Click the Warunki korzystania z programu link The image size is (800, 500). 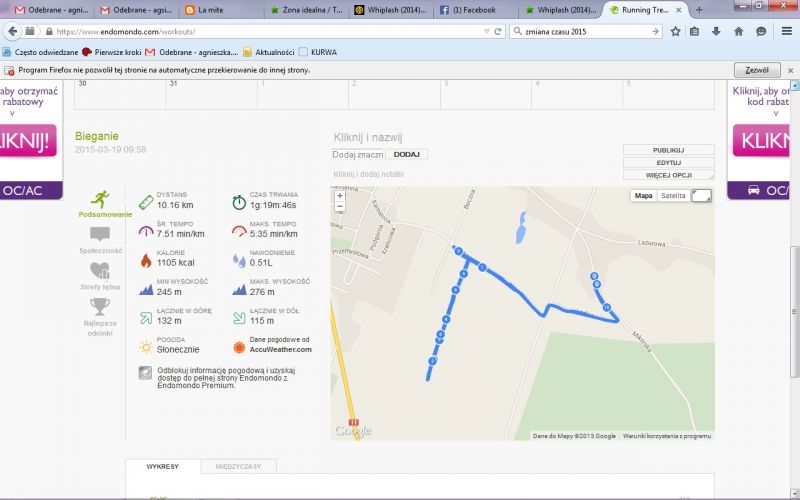click(x=667, y=436)
